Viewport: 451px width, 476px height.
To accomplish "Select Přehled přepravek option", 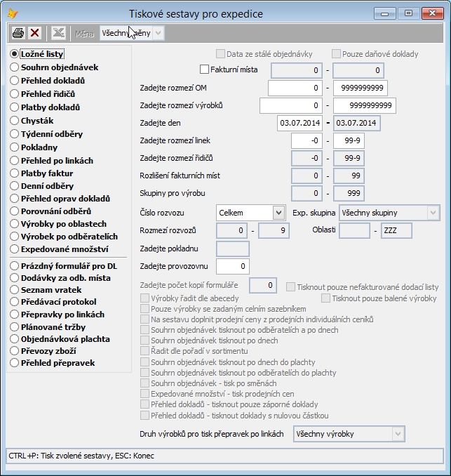I will point(14,363).
